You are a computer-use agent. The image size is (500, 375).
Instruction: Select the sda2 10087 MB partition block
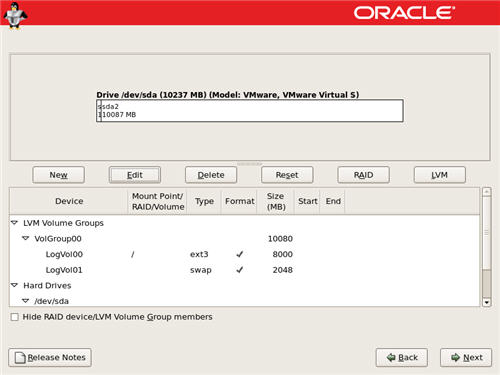252,111
